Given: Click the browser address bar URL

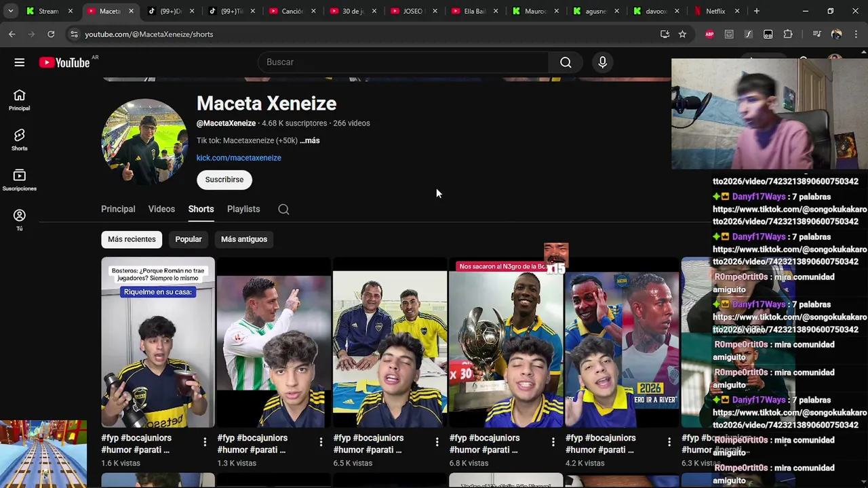Looking at the screenshot, I should tap(149, 34).
